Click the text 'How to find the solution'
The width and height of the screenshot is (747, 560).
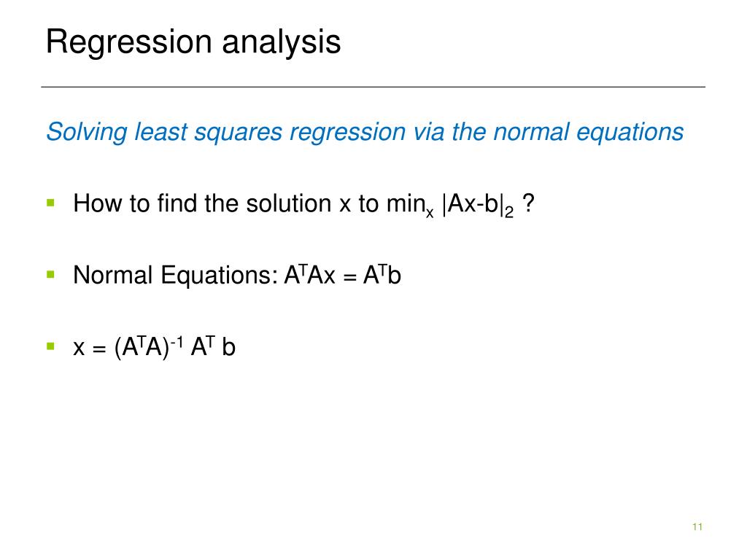click(x=202, y=204)
